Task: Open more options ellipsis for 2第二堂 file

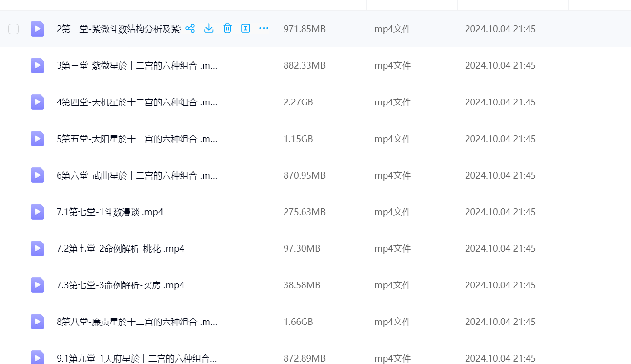Action: [x=264, y=28]
